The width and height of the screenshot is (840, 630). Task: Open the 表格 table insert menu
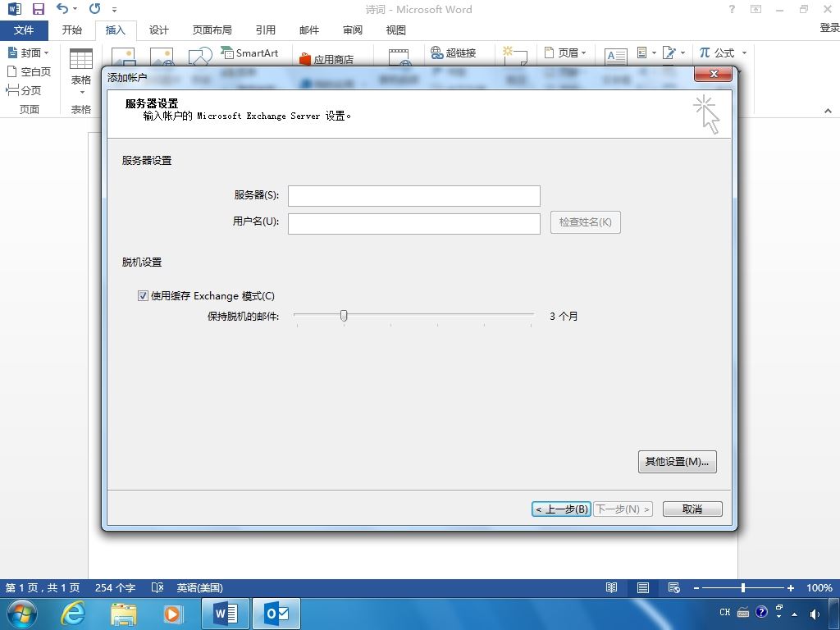click(81, 72)
